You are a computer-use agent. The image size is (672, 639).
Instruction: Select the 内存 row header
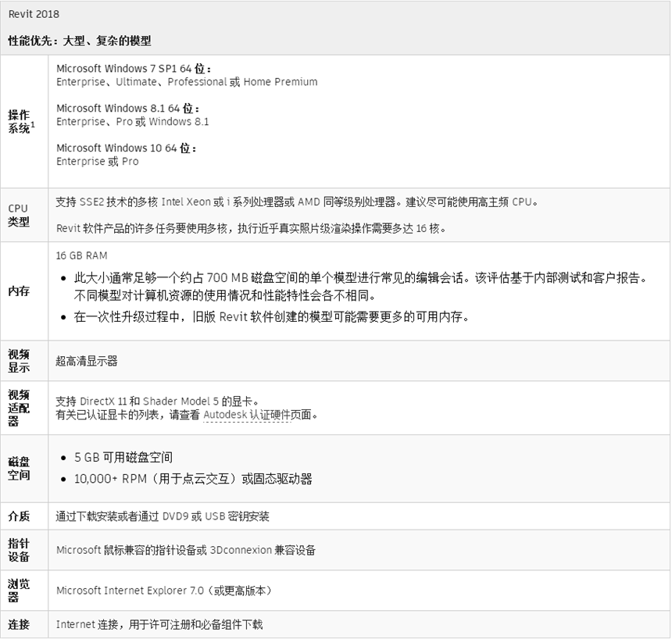[19, 291]
